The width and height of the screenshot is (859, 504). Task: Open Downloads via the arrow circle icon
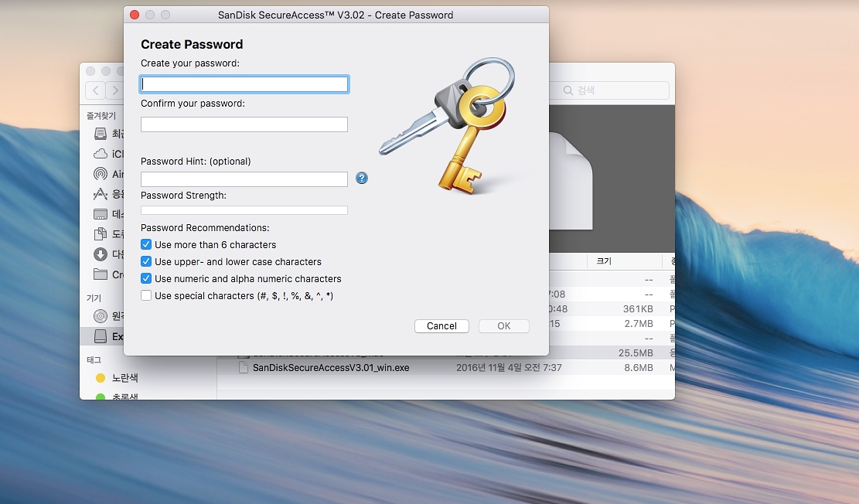click(x=101, y=254)
